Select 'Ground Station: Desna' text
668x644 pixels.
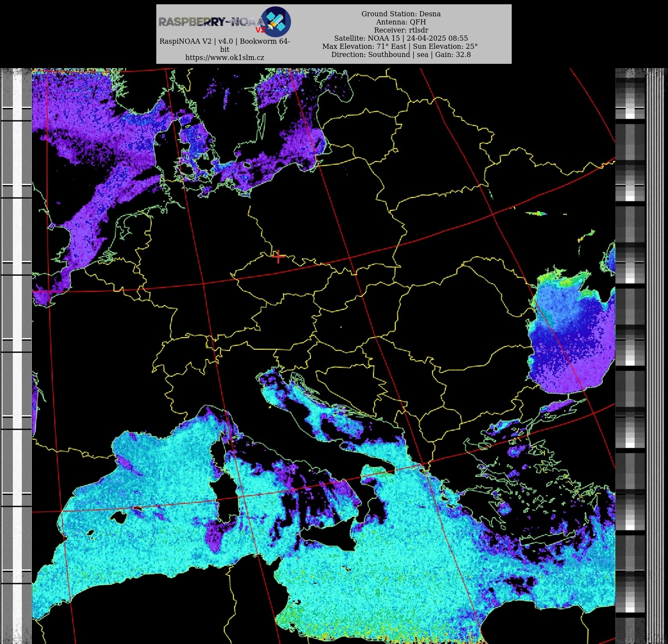click(401, 14)
